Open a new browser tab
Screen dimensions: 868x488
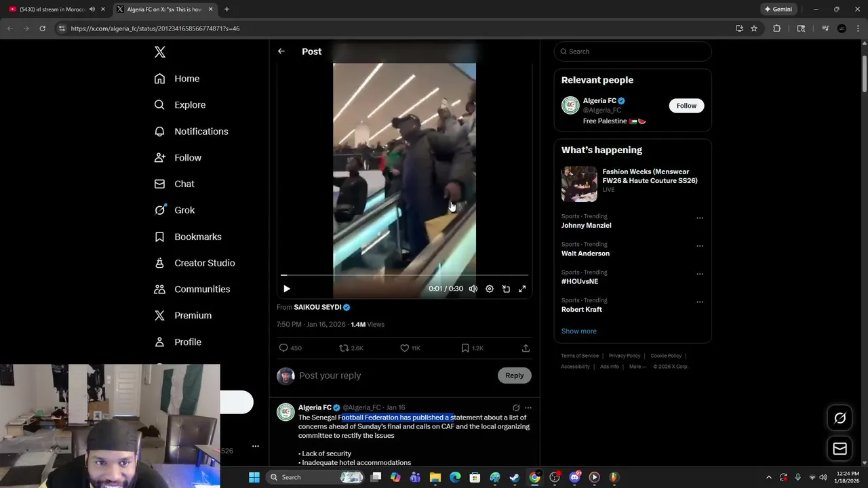[226, 9]
